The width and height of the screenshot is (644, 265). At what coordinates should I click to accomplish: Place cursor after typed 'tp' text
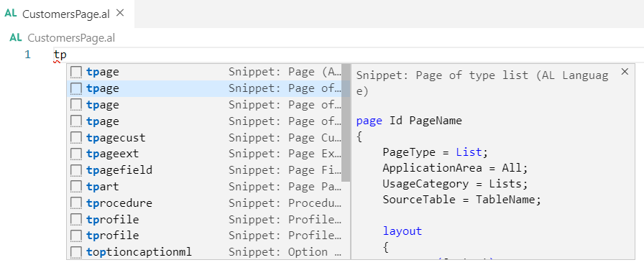(x=67, y=54)
